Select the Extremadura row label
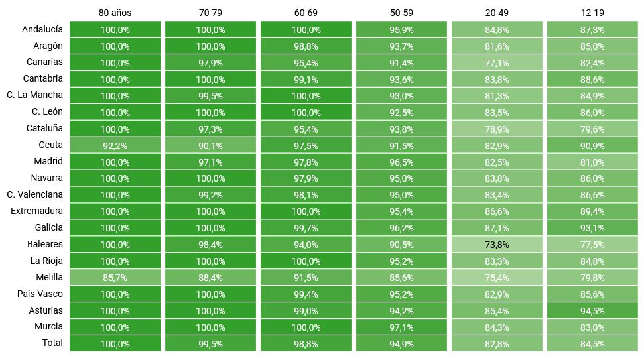Screen dimensions: 644x356 point(37,211)
